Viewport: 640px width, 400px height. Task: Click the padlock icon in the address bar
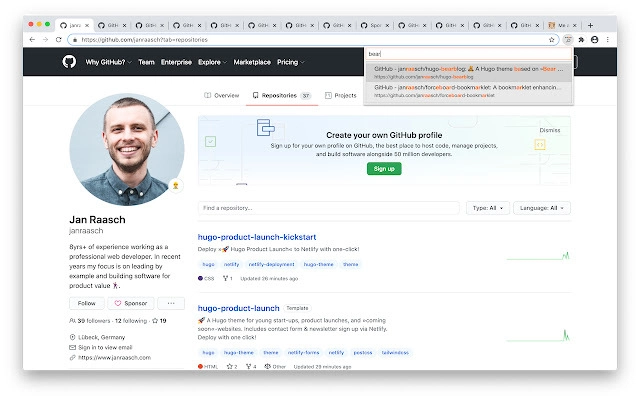(75, 40)
